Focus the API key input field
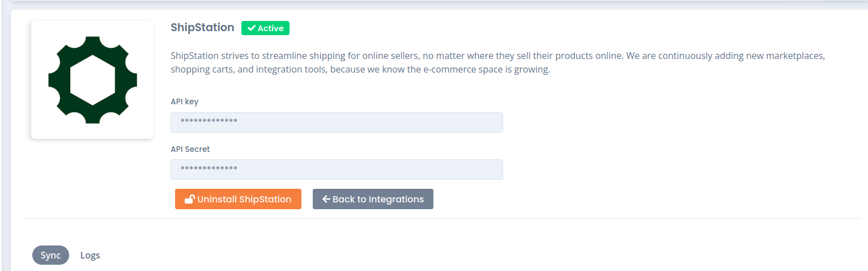 pyautogui.click(x=337, y=122)
